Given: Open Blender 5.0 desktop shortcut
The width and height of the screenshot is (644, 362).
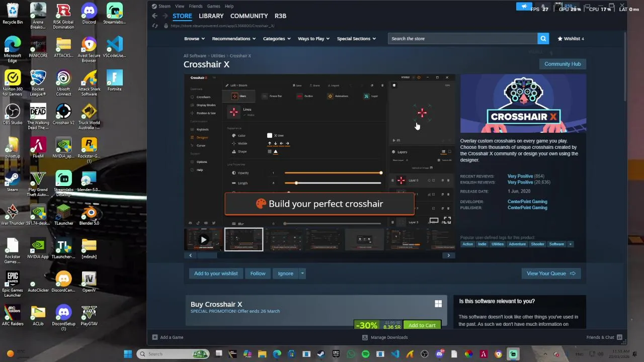Looking at the screenshot, I should tap(89, 215).
